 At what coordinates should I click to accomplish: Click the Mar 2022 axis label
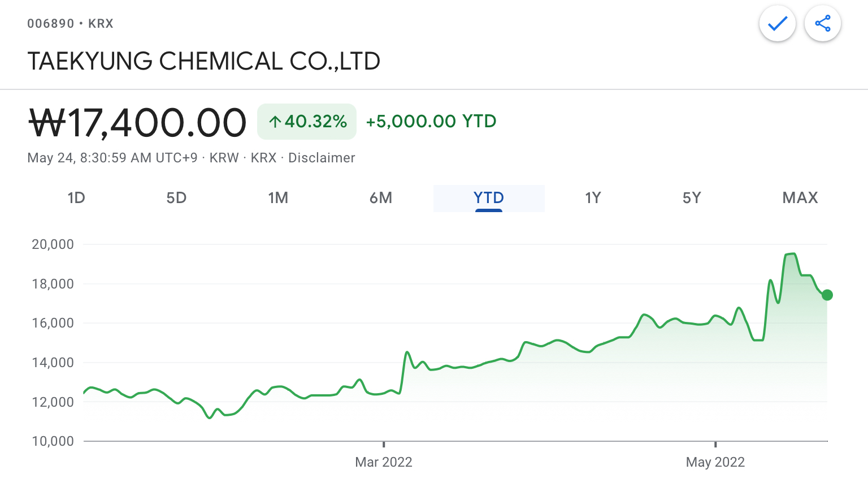pyautogui.click(x=384, y=462)
